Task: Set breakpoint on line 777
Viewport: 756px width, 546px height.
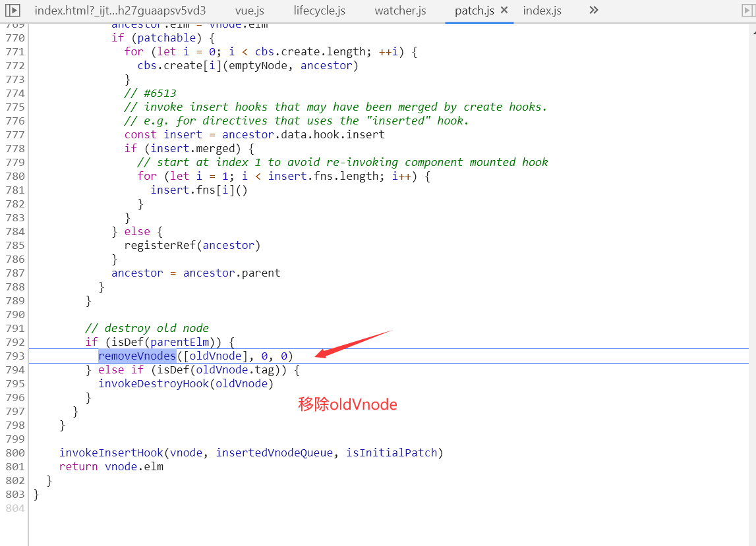Action: coord(15,135)
